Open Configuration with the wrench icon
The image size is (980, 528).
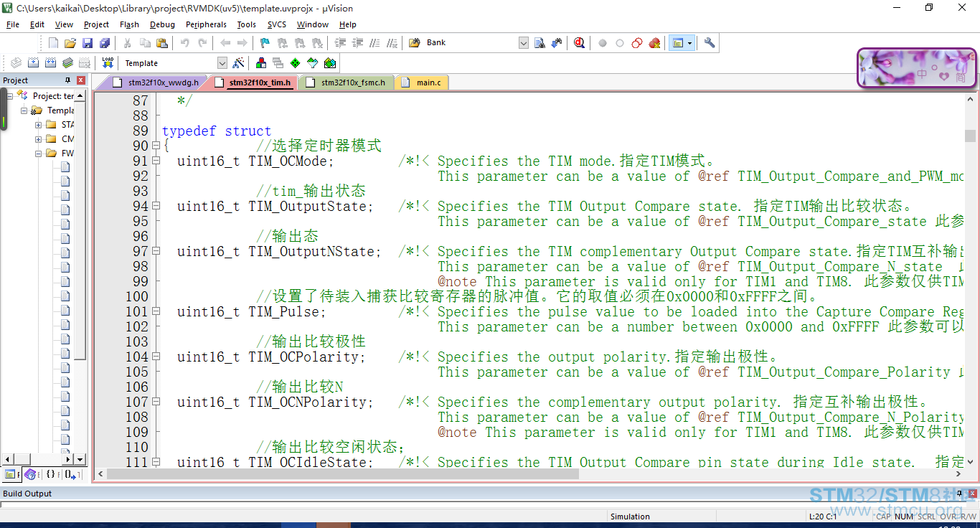(710, 43)
